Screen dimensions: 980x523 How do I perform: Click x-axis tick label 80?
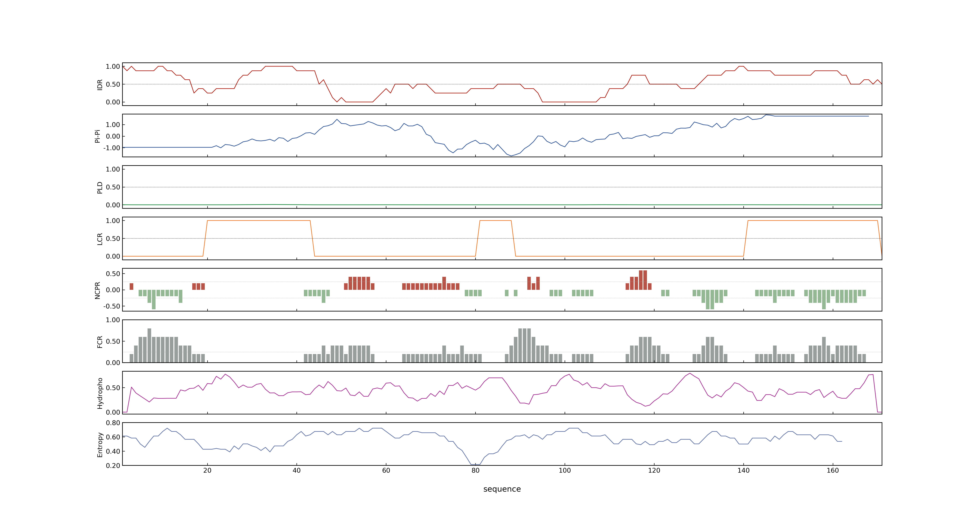click(476, 470)
